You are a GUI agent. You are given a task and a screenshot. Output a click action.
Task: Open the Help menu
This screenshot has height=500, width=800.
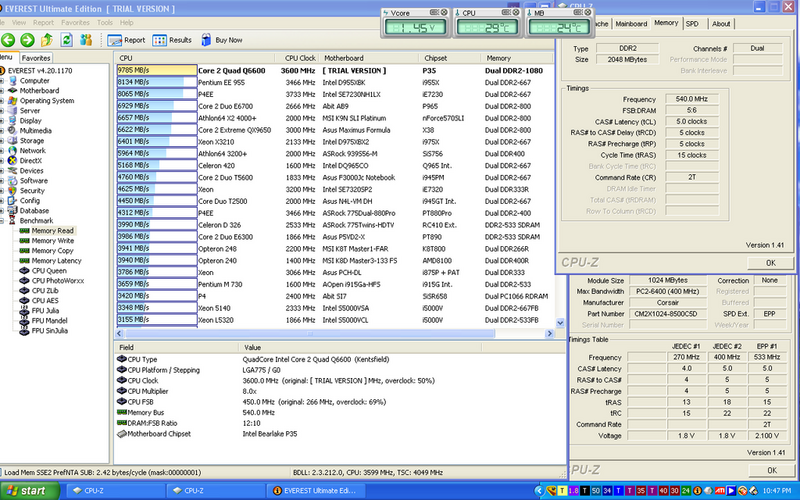point(127,22)
